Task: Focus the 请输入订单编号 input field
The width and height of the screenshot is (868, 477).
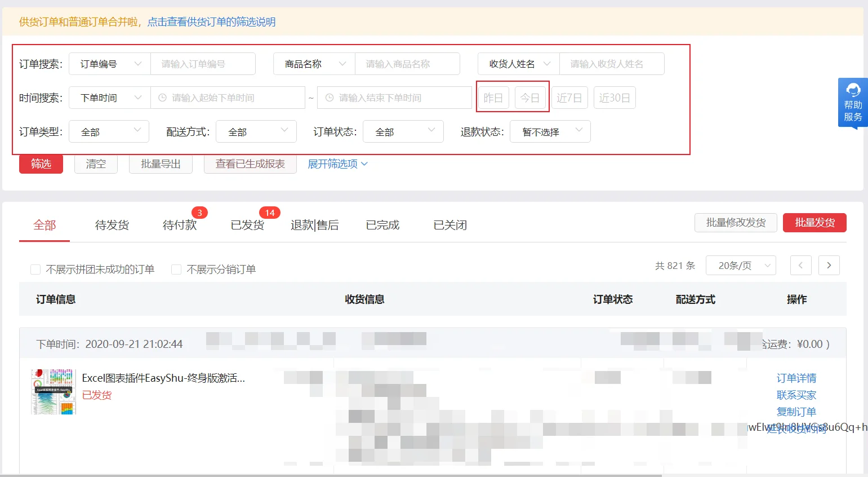Action: coord(203,64)
